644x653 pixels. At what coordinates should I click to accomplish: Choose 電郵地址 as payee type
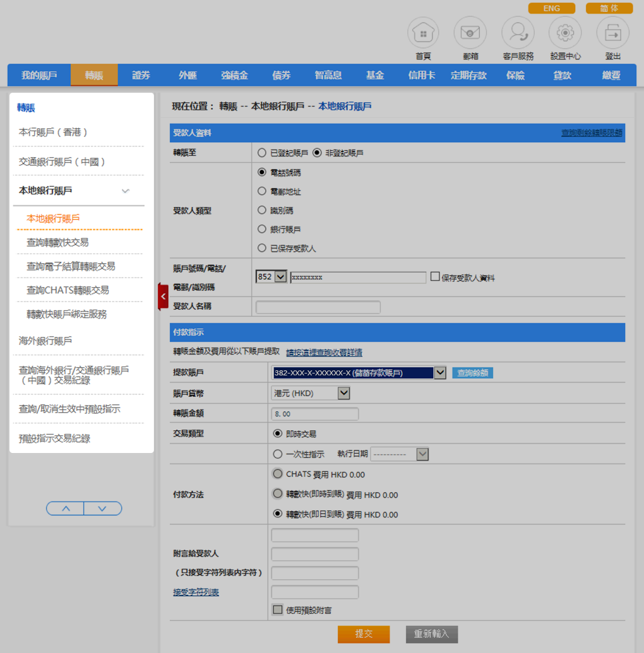coord(262,191)
